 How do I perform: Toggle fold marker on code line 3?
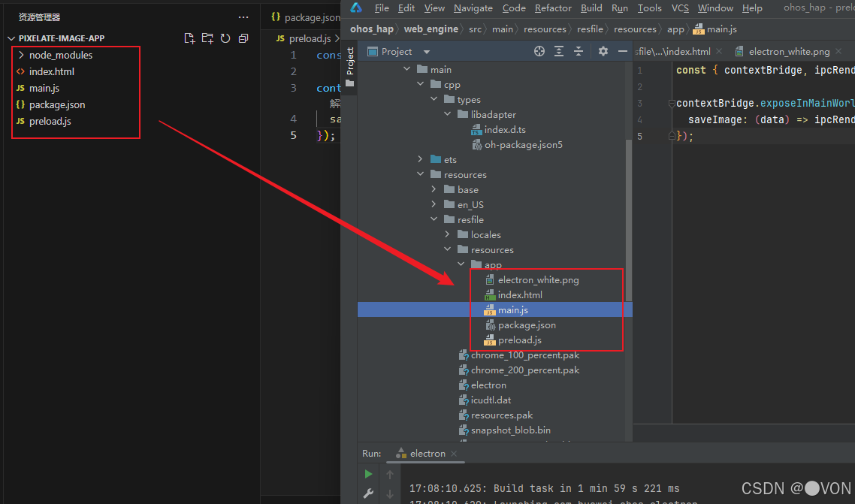pyautogui.click(x=672, y=103)
